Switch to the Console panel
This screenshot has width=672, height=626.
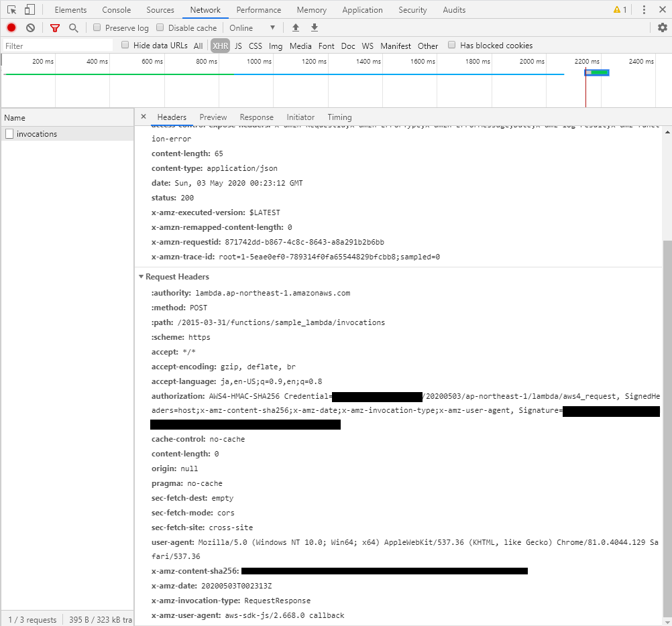coord(117,10)
